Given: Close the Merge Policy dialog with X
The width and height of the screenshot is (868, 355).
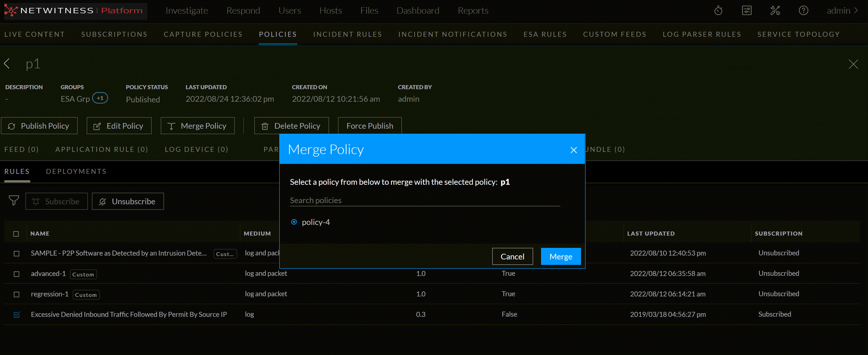Looking at the screenshot, I should click(x=574, y=150).
